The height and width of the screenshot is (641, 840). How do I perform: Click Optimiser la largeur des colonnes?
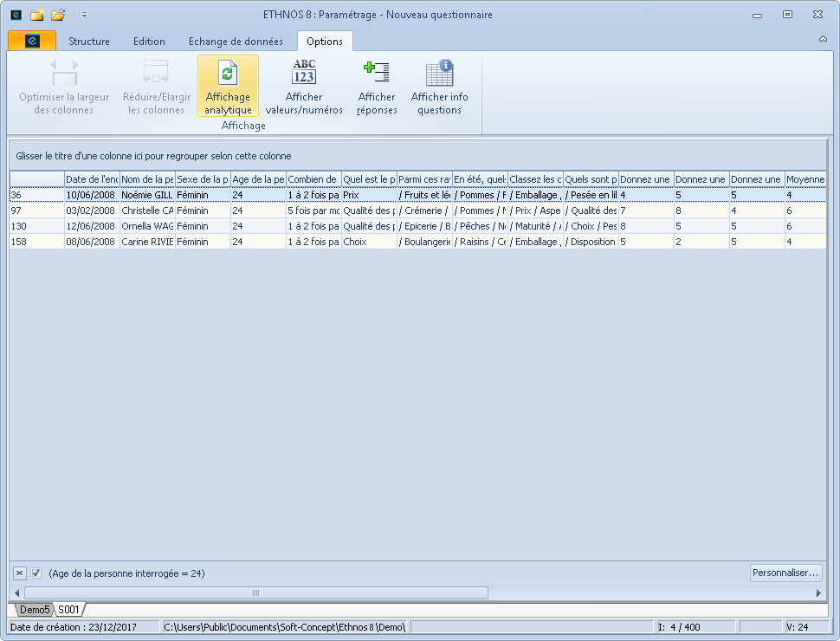click(64, 87)
